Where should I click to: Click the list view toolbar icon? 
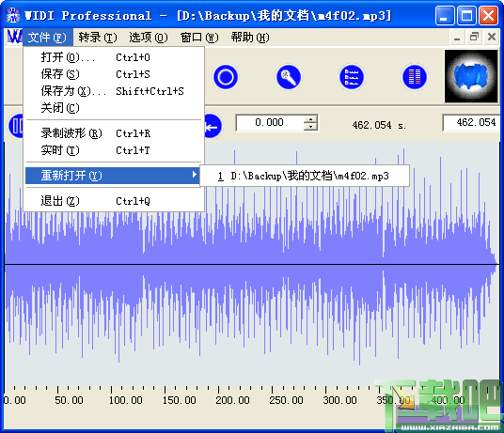click(352, 77)
